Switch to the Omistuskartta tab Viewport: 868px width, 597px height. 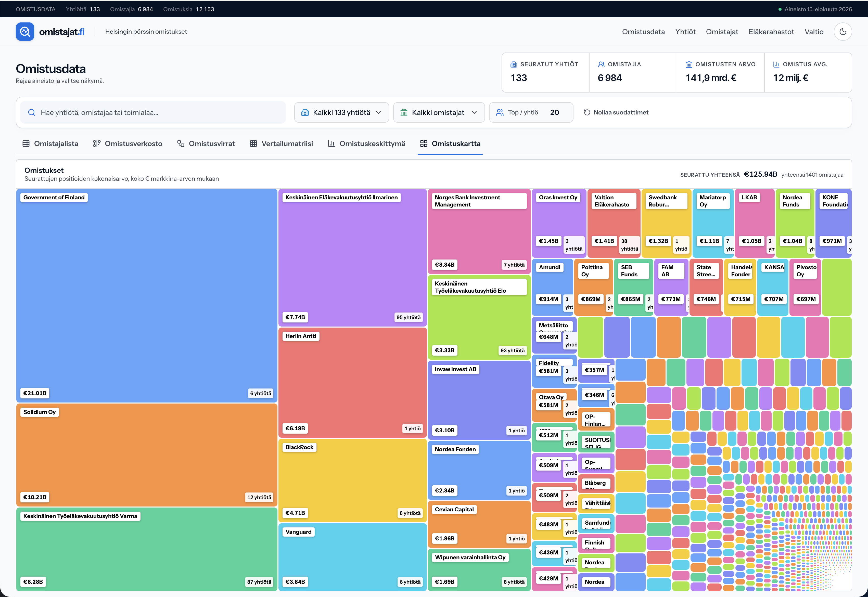[450, 144]
